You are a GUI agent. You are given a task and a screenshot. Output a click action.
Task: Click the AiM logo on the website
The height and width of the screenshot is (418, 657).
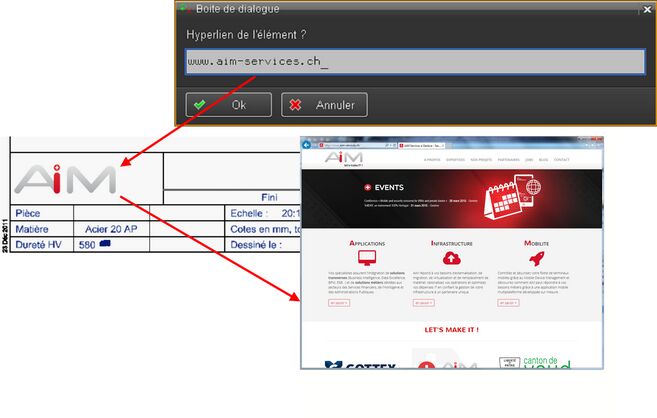point(344,158)
